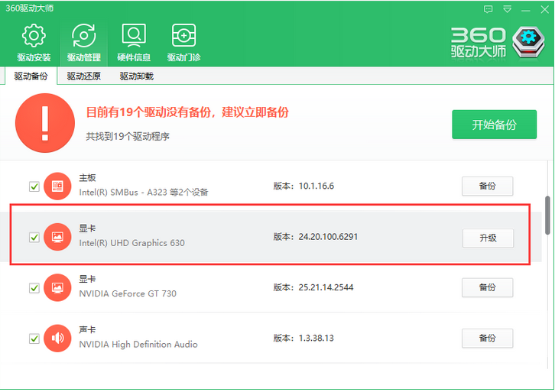Click the NVIDIA GeForce GT 730 icon

[57, 287]
